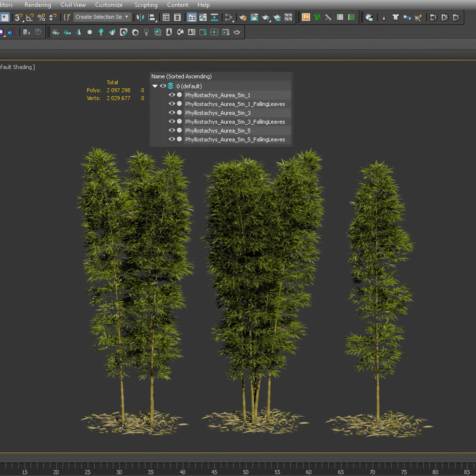
Task: Toggle the Ribbon display icon
Action: [192, 17]
